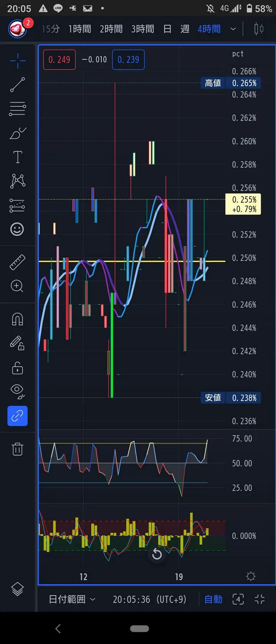Tap the red sell price 0.249
This screenshot has height=644, width=276.
point(59,60)
